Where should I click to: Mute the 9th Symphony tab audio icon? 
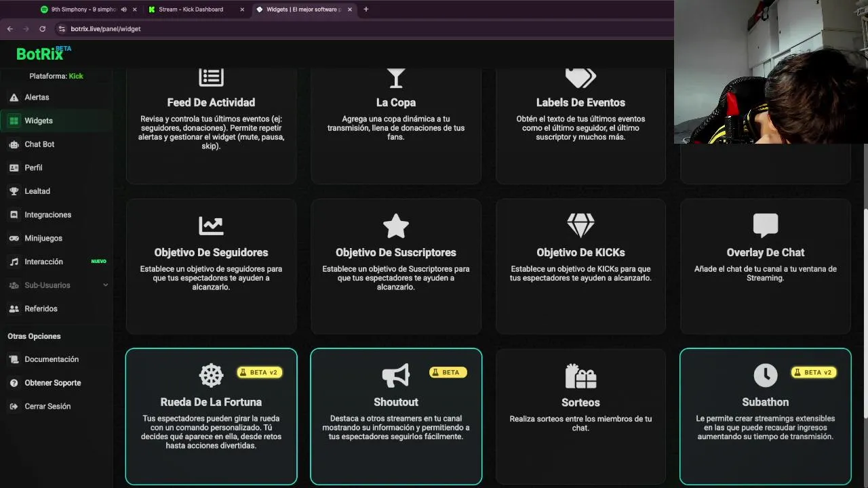123,9
